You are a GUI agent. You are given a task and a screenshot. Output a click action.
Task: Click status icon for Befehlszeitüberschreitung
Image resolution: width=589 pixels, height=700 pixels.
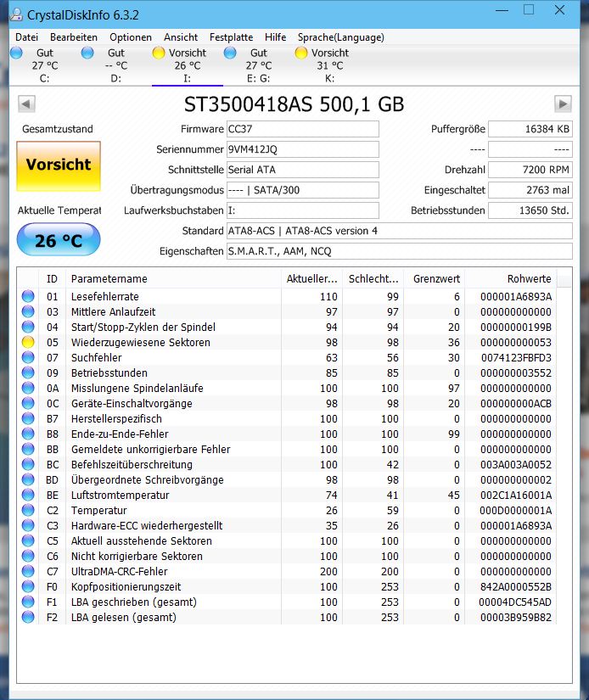pos(28,464)
